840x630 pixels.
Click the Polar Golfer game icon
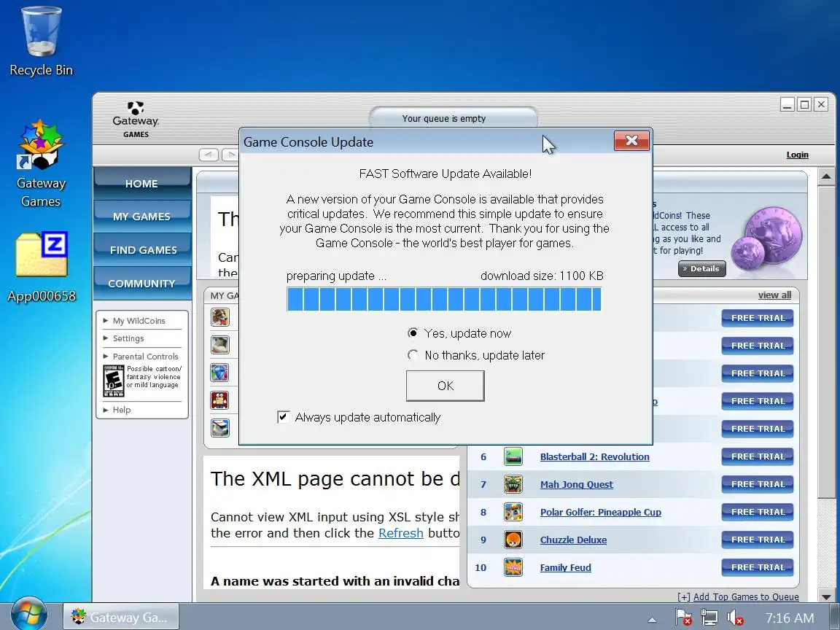coord(513,512)
